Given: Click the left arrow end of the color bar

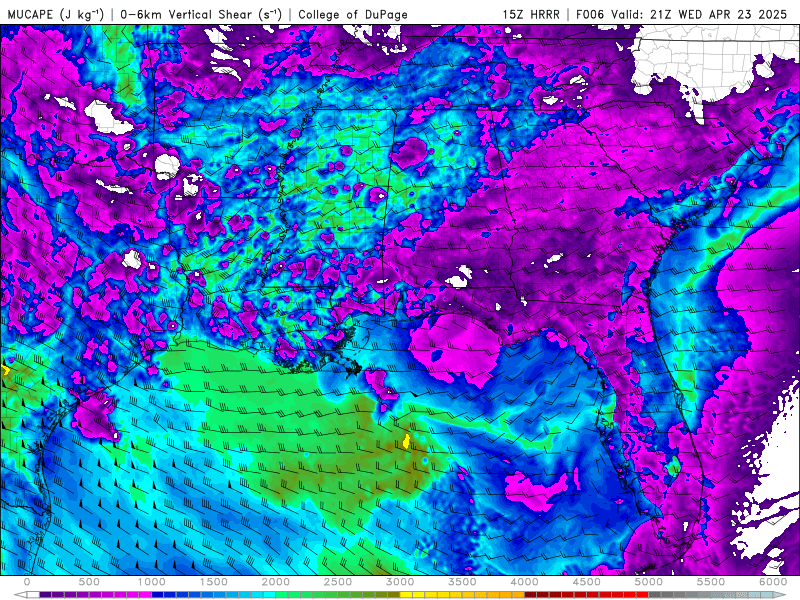Looking at the screenshot, I should pyautogui.click(x=20, y=594).
